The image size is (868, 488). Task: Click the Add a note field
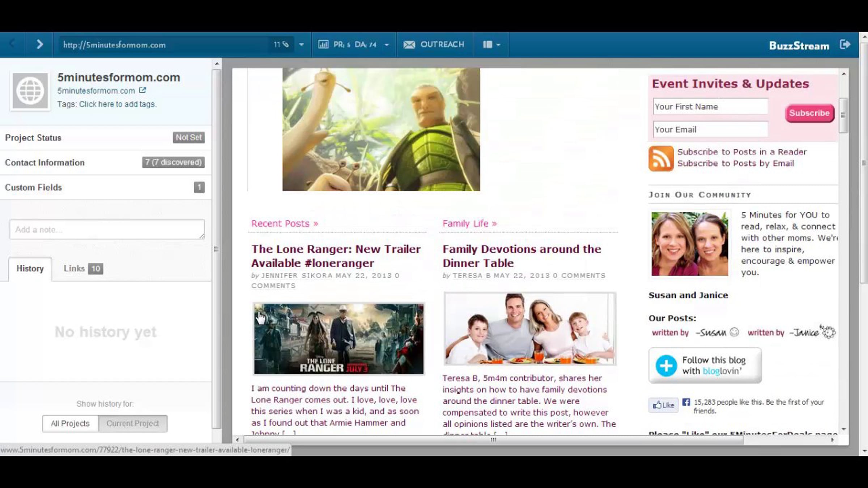point(107,229)
